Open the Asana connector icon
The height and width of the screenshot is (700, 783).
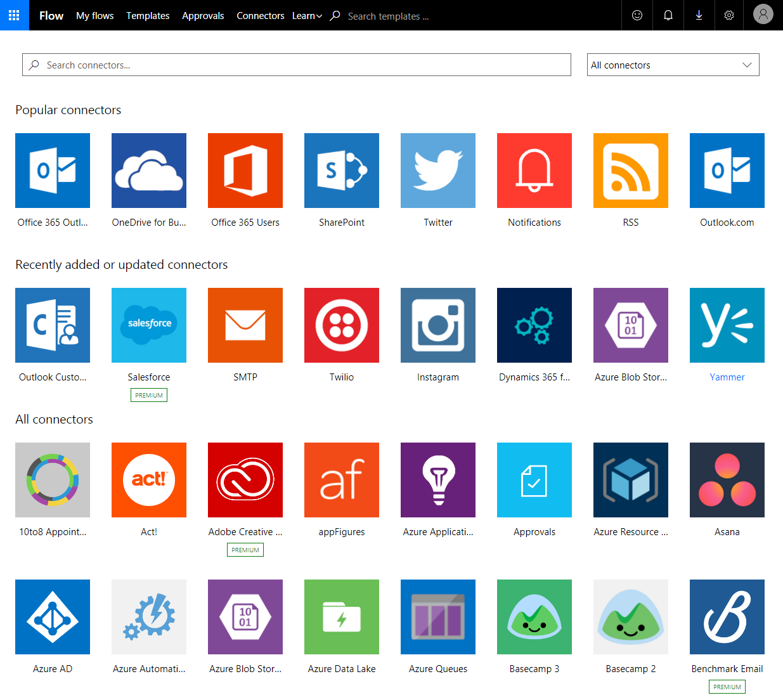727,480
